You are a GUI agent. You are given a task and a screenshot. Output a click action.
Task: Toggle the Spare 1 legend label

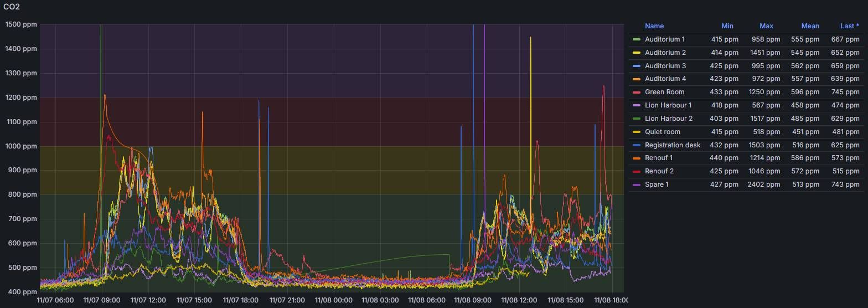click(x=657, y=184)
